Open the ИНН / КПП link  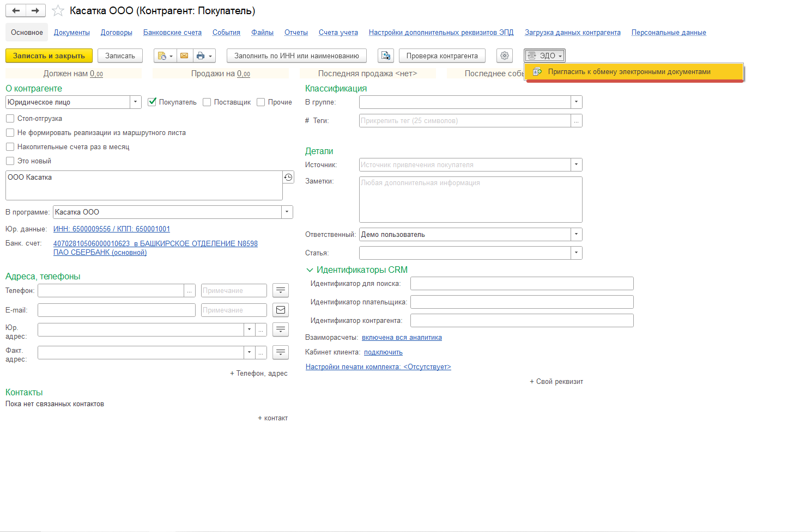point(112,229)
